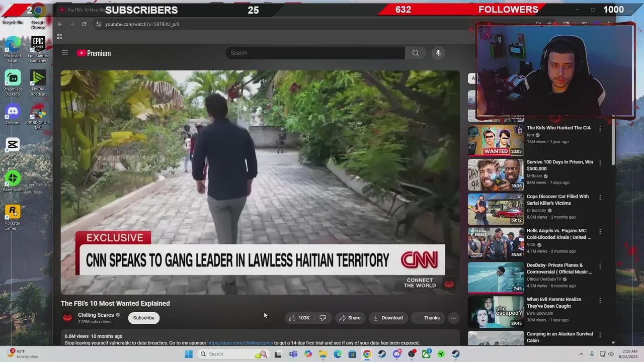The height and width of the screenshot is (362, 644).
Task: Click the '2.39M subscribers' text
Action: tap(95, 322)
